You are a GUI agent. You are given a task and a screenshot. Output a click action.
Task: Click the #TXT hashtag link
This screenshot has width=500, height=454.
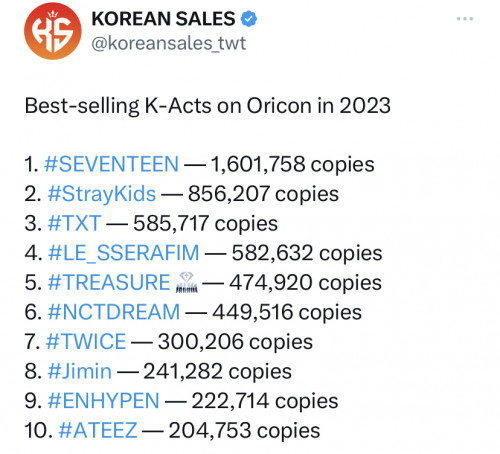coord(74,223)
